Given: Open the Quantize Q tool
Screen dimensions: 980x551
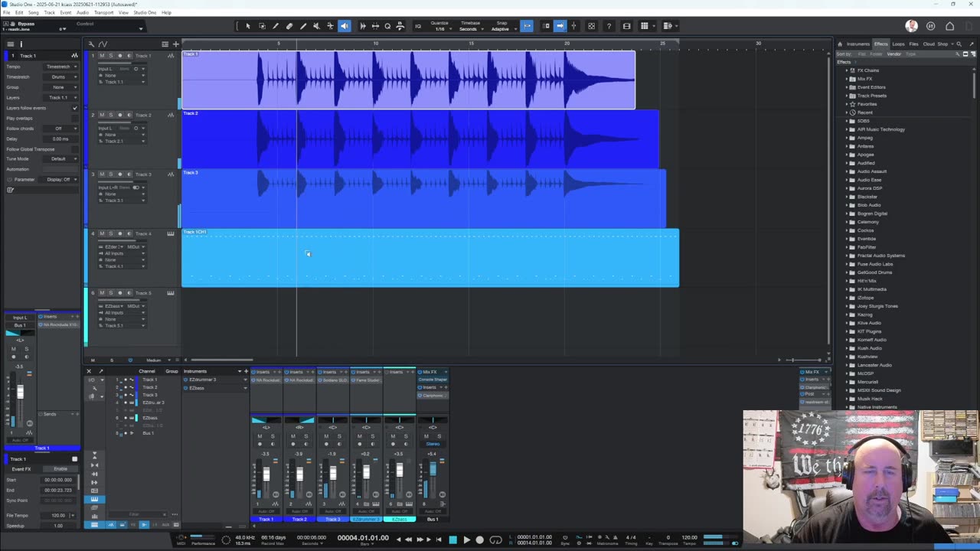Looking at the screenshot, I should tap(387, 26).
